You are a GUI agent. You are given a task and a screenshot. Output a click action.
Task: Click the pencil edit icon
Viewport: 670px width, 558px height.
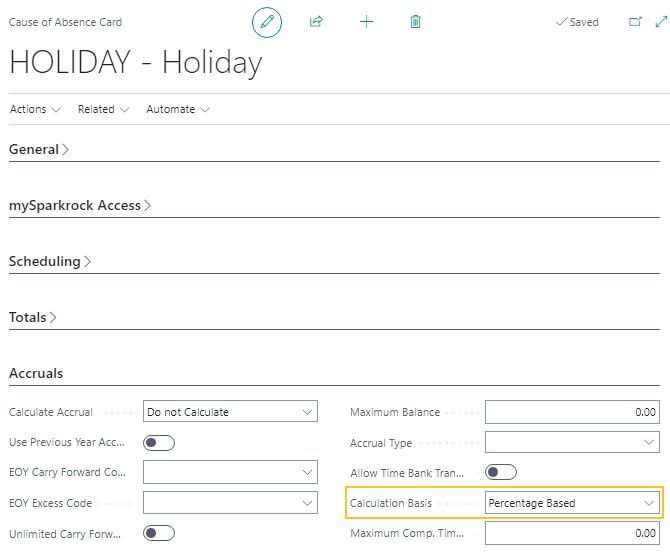267,22
